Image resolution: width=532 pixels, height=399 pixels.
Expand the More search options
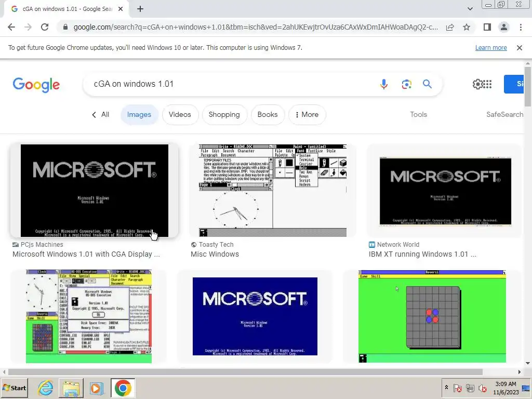coord(307,115)
